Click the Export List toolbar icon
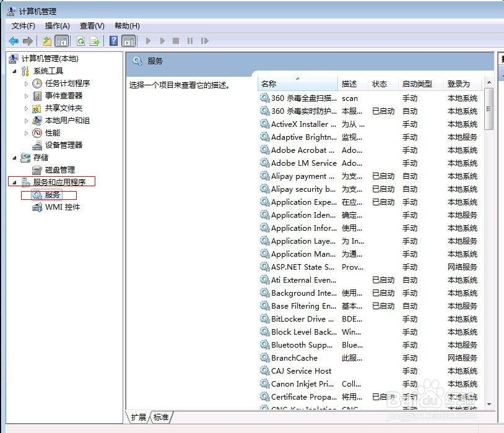Screen dimensions: 504x433 pos(95,41)
